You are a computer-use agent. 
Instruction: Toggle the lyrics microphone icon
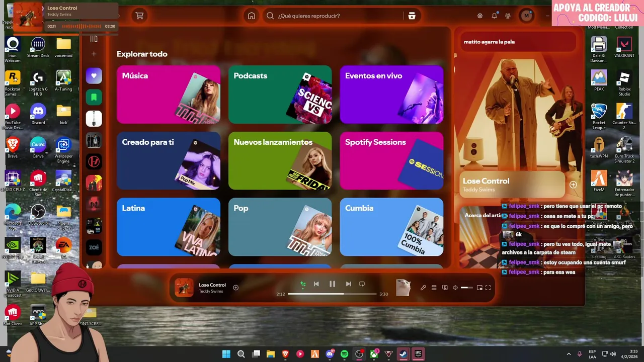pos(423,288)
